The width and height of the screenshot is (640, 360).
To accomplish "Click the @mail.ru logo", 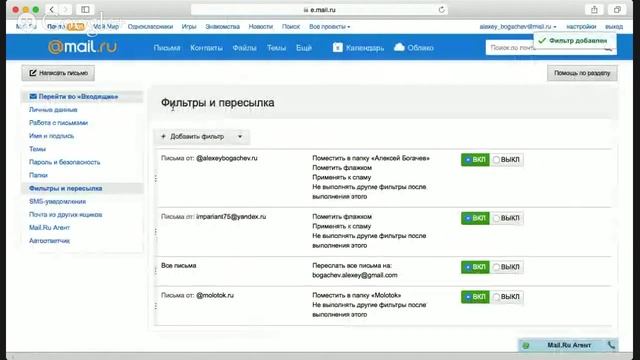I will (x=82, y=47).
